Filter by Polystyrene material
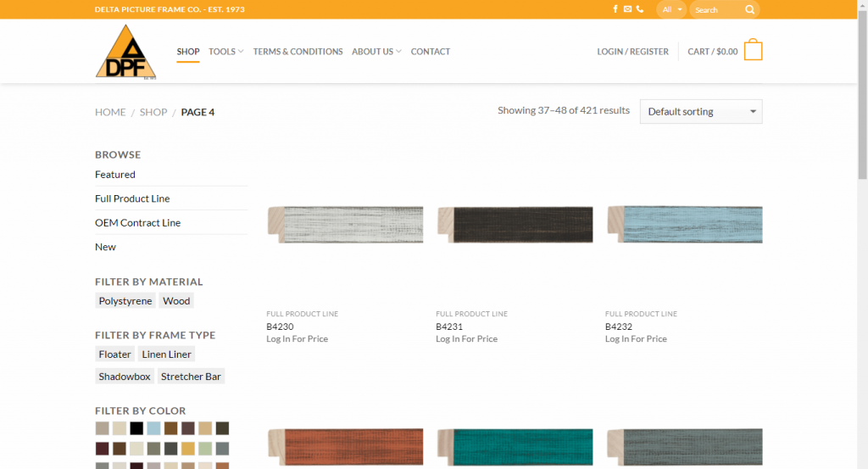Image resolution: width=868 pixels, height=469 pixels. (125, 301)
